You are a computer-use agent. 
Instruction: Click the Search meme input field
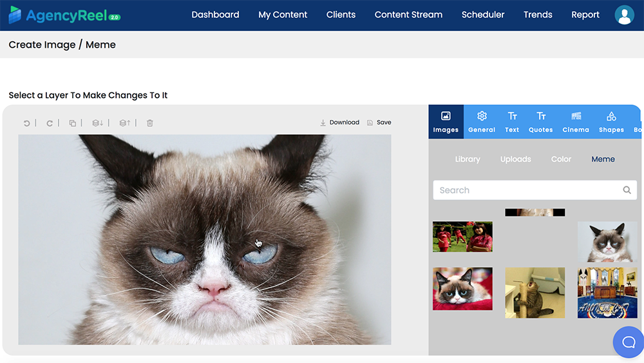point(525,190)
